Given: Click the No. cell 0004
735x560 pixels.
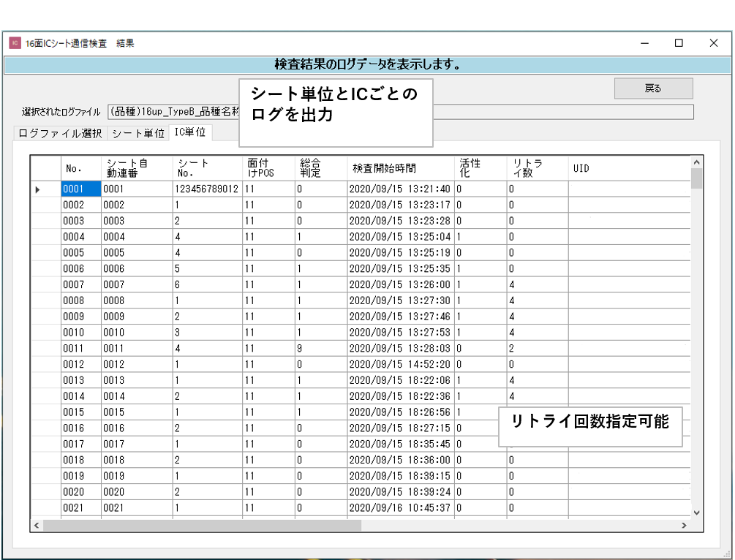Looking at the screenshot, I should [x=81, y=237].
